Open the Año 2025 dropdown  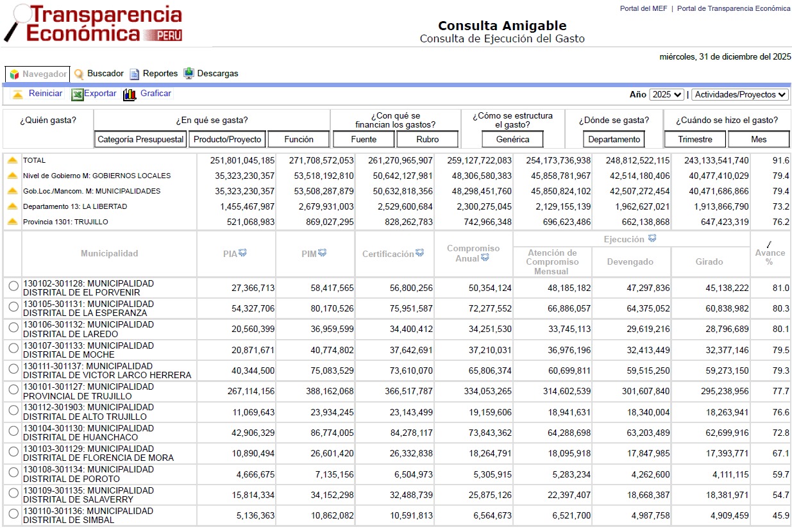(x=666, y=95)
